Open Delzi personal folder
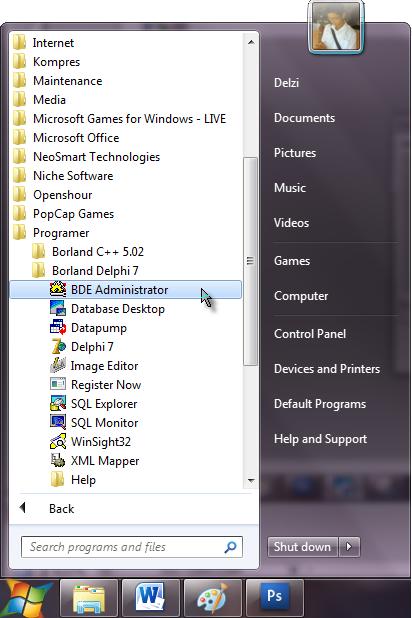Viewport: 412px width, 618px height. (287, 83)
